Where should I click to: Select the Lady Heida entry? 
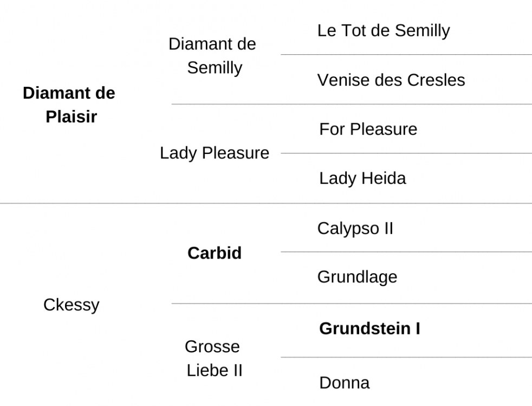coord(362,178)
